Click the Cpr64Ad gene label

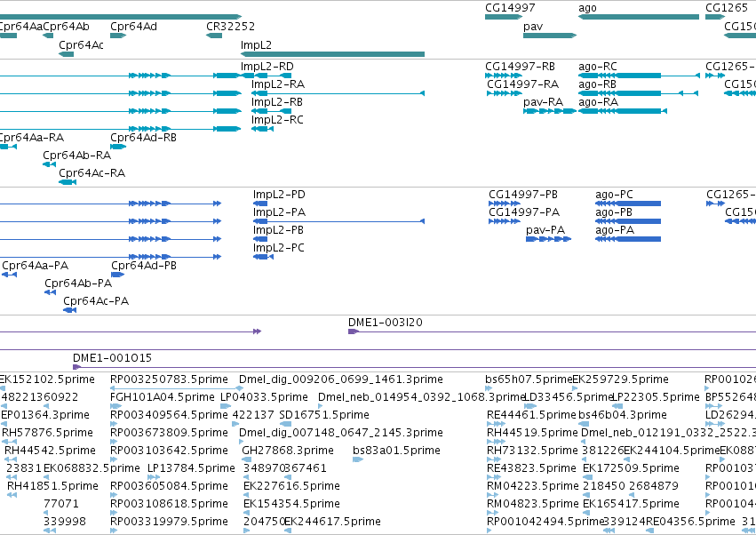[x=133, y=26]
